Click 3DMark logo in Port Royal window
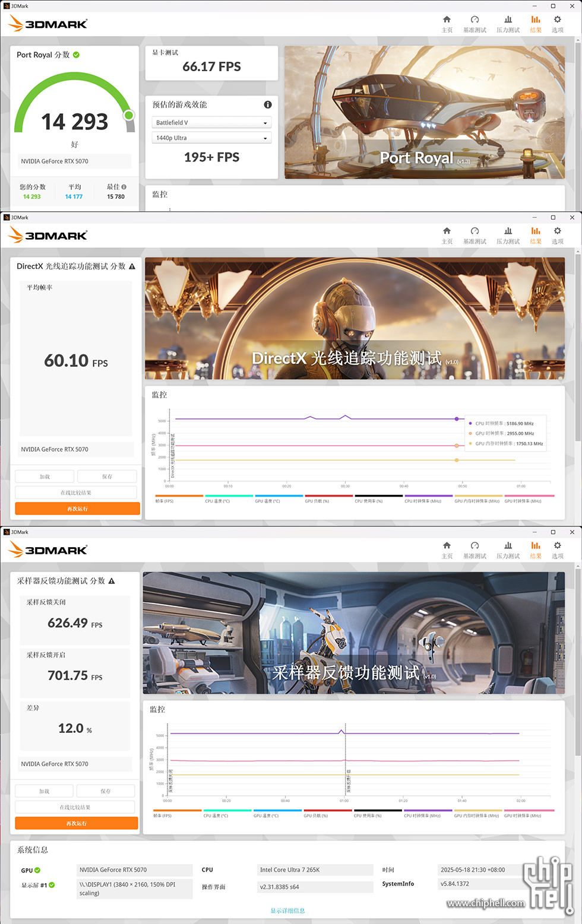 [48, 24]
